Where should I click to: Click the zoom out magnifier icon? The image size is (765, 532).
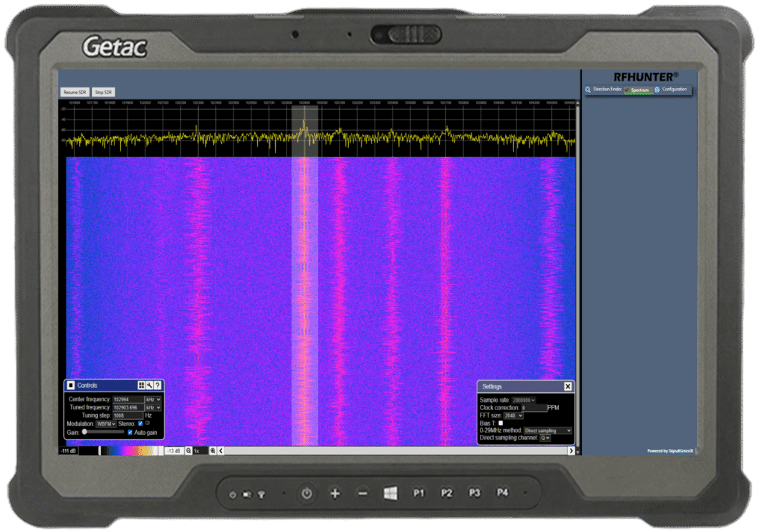189,451
